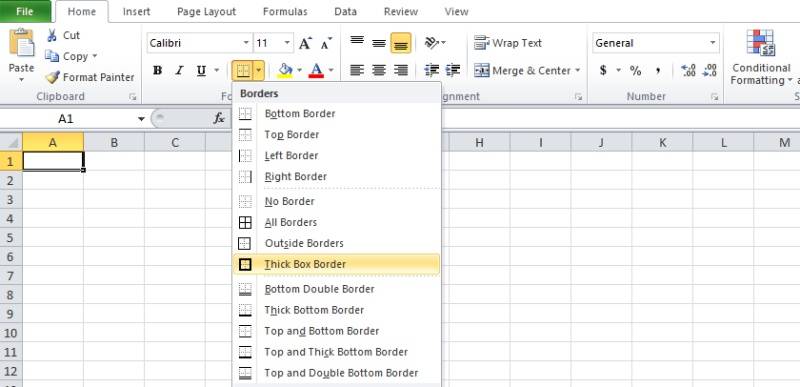
Task: Click the Decrease Font Size icon
Action: click(327, 43)
